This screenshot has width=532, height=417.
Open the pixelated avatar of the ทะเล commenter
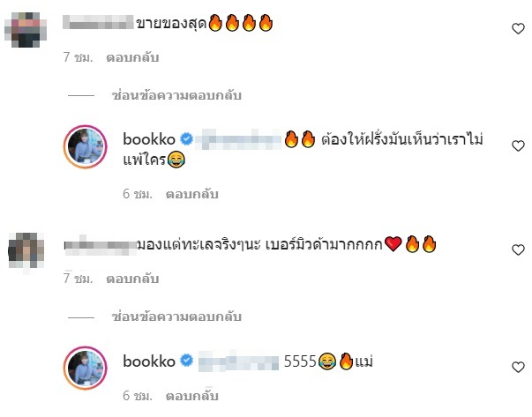pyautogui.click(x=26, y=251)
